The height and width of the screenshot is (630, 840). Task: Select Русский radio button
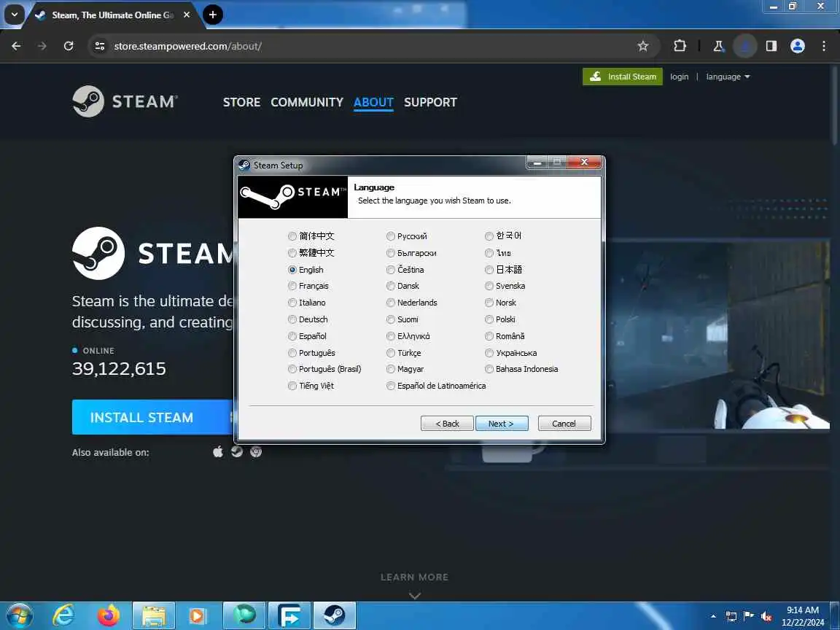pyautogui.click(x=391, y=236)
